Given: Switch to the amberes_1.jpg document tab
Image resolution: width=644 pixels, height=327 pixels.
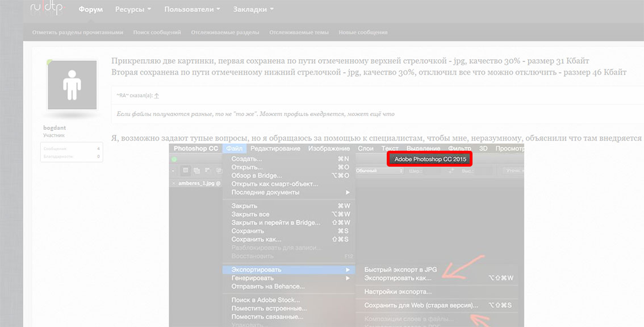Looking at the screenshot, I should point(199,184).
